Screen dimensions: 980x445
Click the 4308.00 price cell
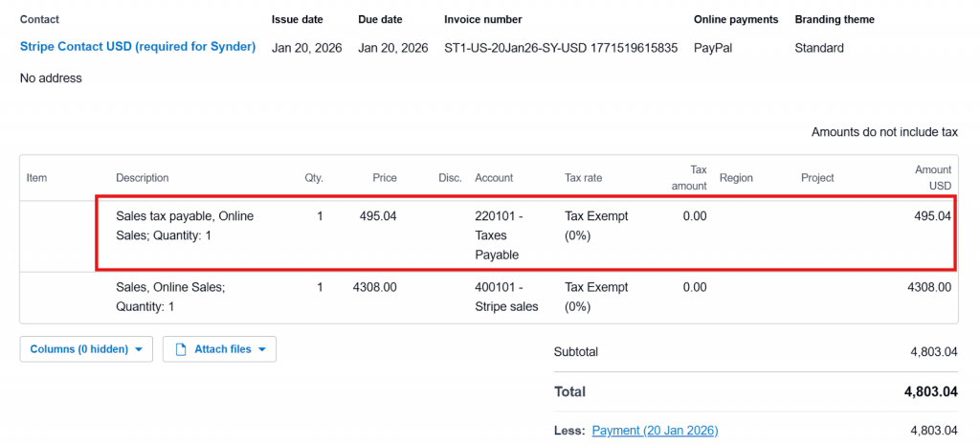(374, 287)
